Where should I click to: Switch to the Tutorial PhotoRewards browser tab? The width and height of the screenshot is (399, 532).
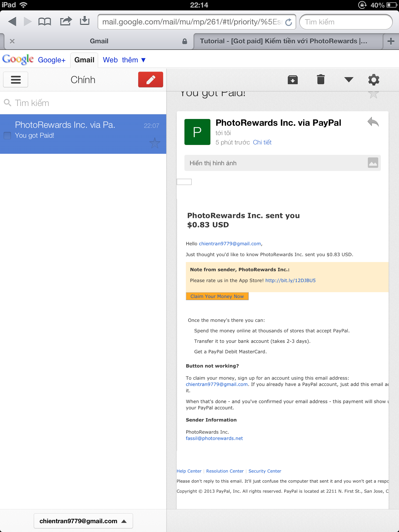click(x=288, y=41)
